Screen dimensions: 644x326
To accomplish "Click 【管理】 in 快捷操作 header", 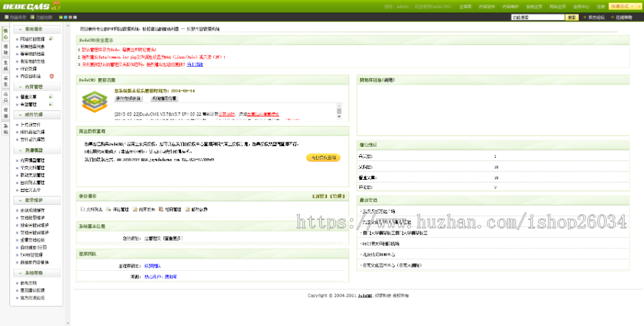I will [337, 196].
